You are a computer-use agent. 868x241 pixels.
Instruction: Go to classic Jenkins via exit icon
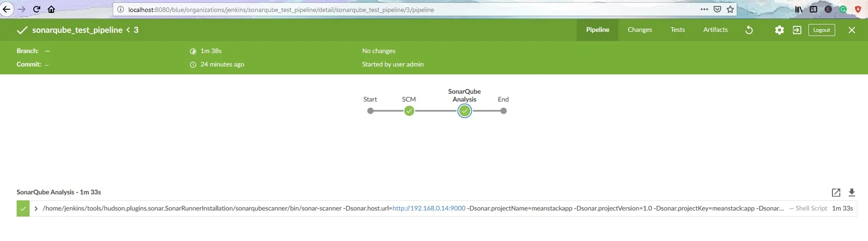tap(797, 30)
